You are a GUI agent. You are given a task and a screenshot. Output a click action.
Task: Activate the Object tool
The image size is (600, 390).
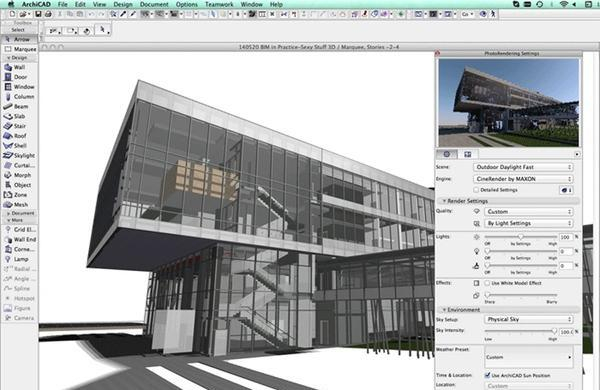click(x=19, y=185)
